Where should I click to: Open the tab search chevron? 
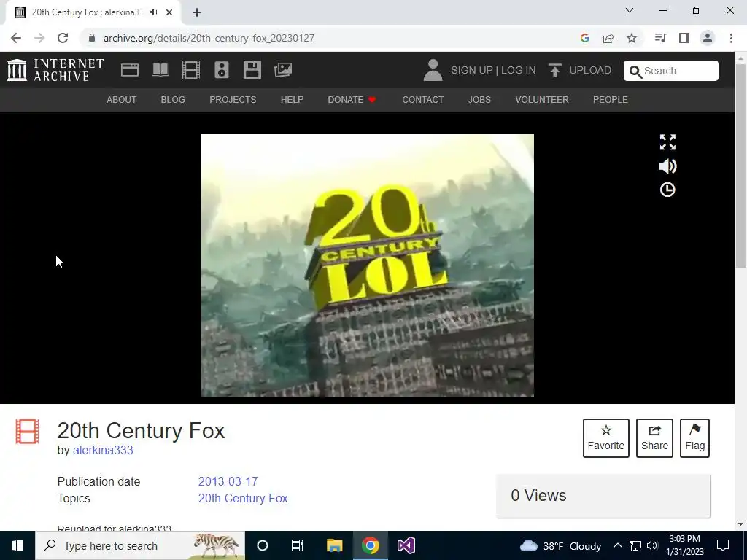[630, 10]
